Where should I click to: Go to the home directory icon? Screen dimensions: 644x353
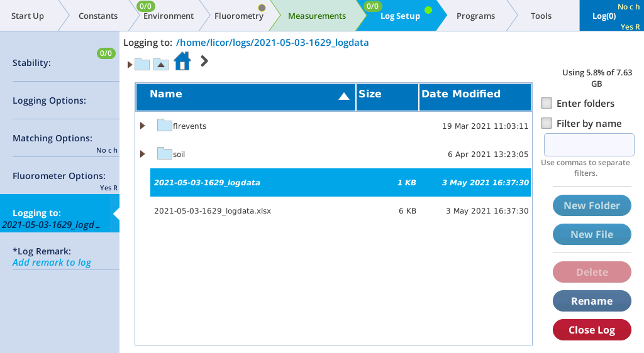coord(182,62)
